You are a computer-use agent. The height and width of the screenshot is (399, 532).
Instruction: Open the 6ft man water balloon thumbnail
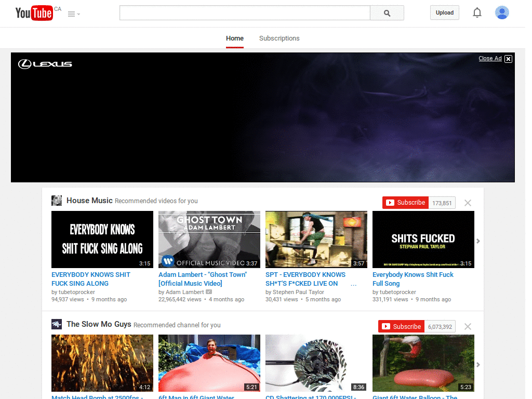(x=209, y=363)
